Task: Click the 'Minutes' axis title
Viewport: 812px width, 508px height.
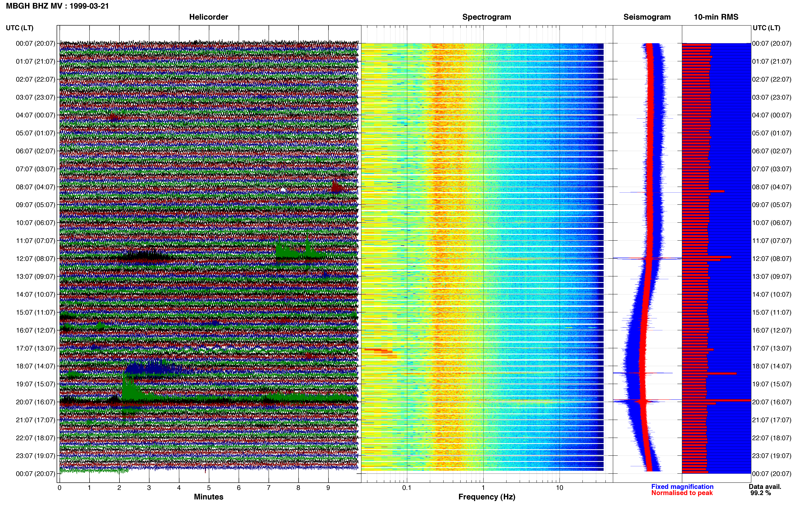Action: [209, 497]
